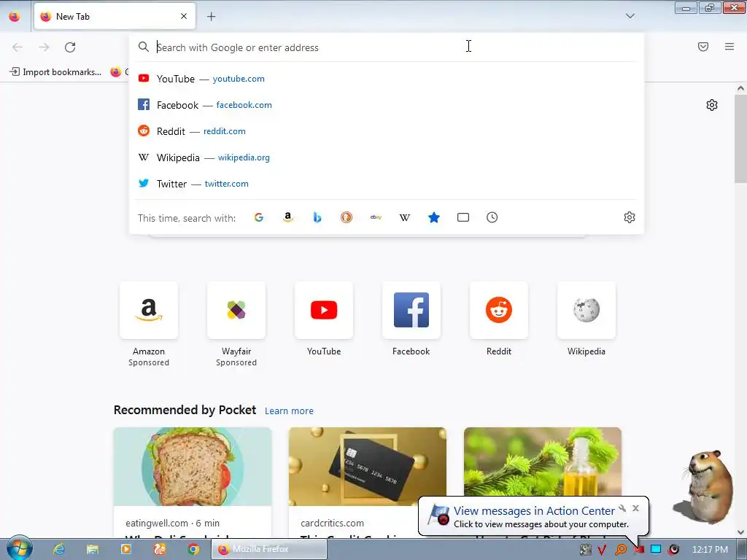Pick the Reddit suggestion row

[387, 131]
